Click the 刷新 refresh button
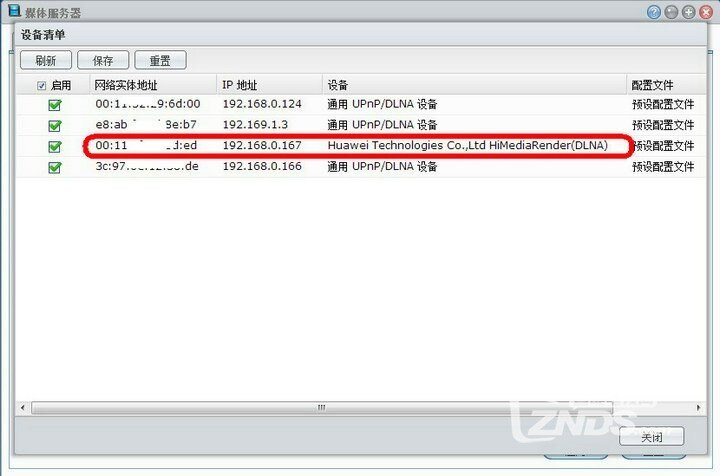Viewport: 720px width, 476px height. point(46,60)
